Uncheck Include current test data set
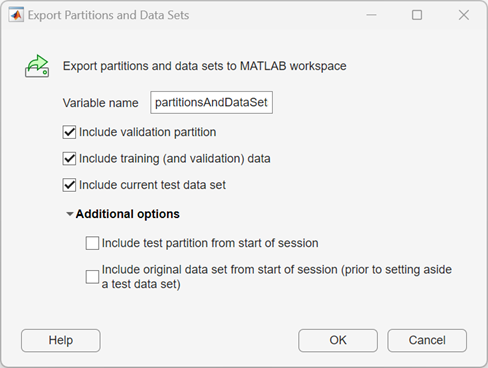 (x=69, y=185)
